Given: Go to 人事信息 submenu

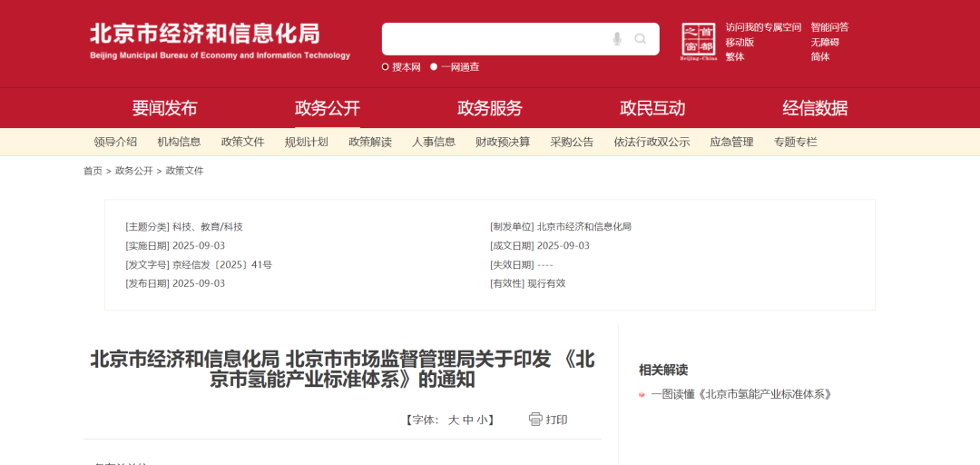Looking at the screenshot, I should [434, 142].
